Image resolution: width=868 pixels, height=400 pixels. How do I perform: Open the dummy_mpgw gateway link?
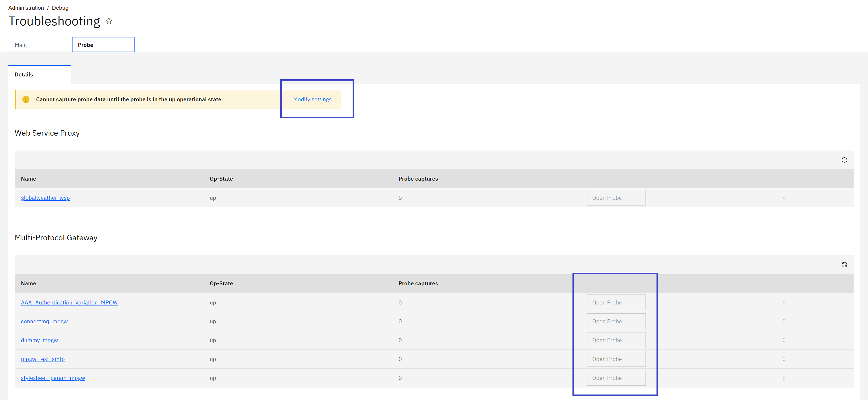tap(39, 340)
